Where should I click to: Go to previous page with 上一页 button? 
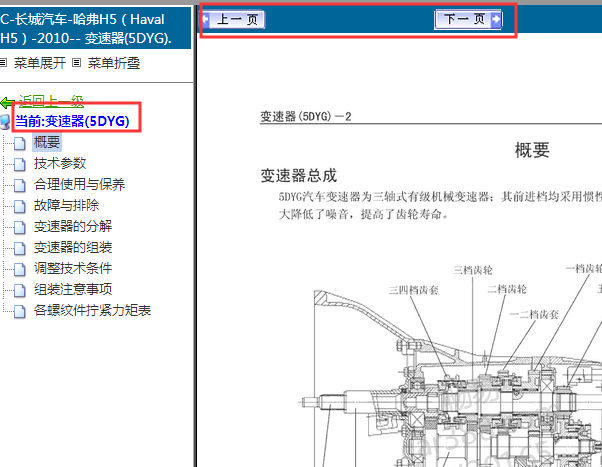(x=233, y=19)
